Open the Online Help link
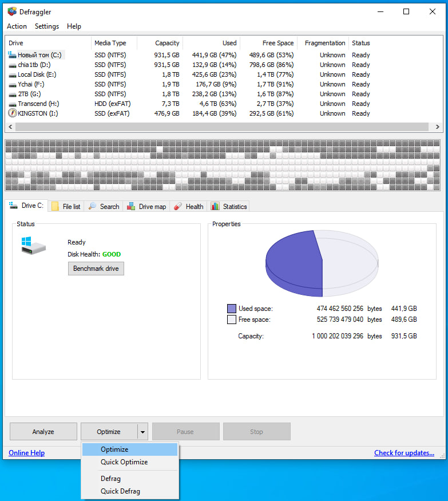 [x=26, y=453]
